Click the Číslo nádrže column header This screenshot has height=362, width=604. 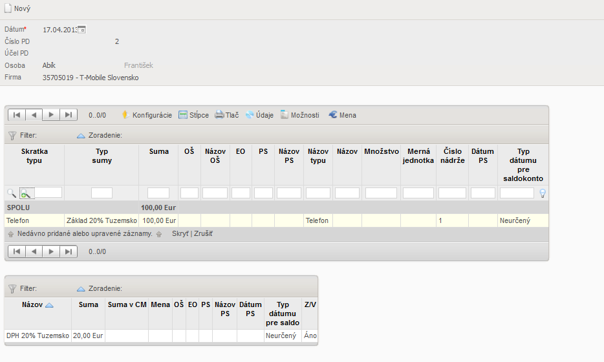pyautogui.click(x=453, y=156)
